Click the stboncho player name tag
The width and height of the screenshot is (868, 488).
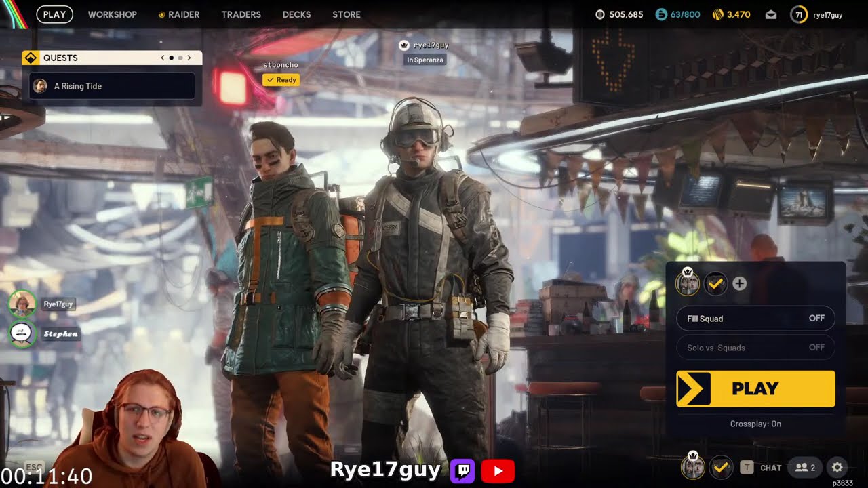pyautogui.click(x=281, y=65)
